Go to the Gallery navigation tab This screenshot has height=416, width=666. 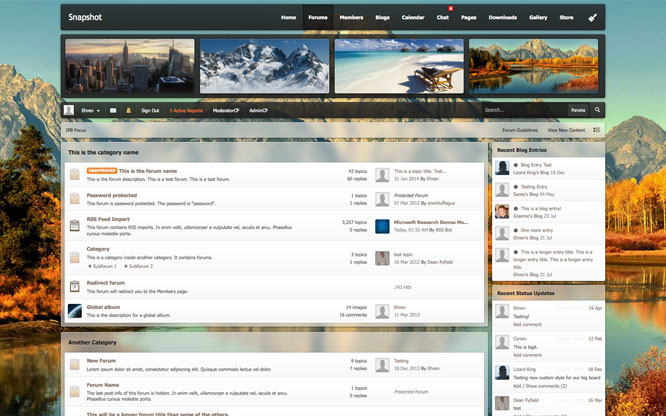pyautogui.click(x=538, y=18)
